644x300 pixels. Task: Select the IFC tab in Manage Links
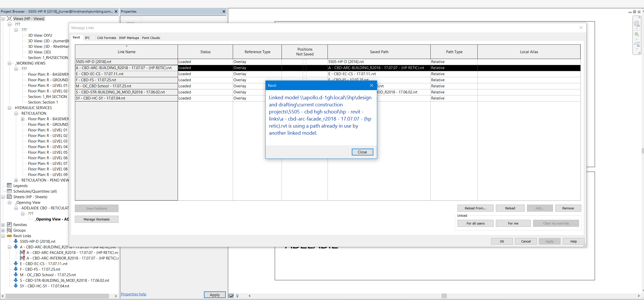tap(87, 38)
